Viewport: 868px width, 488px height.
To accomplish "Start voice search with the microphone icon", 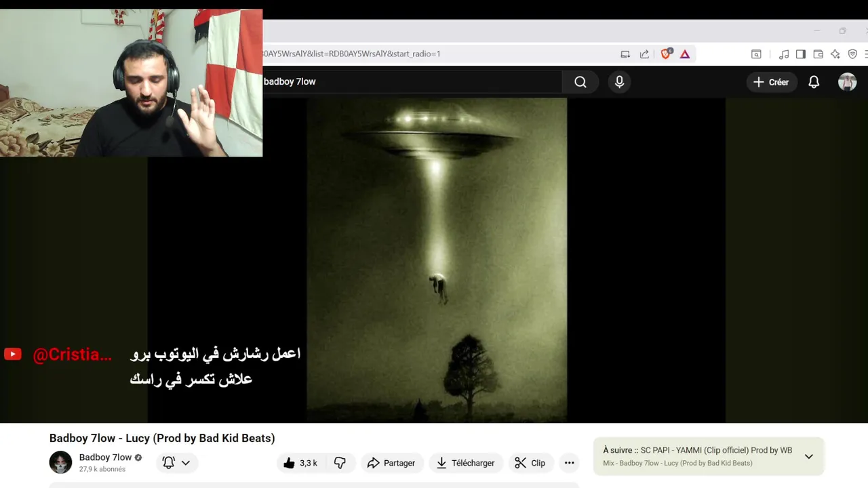I will click(x=619, y=82).
